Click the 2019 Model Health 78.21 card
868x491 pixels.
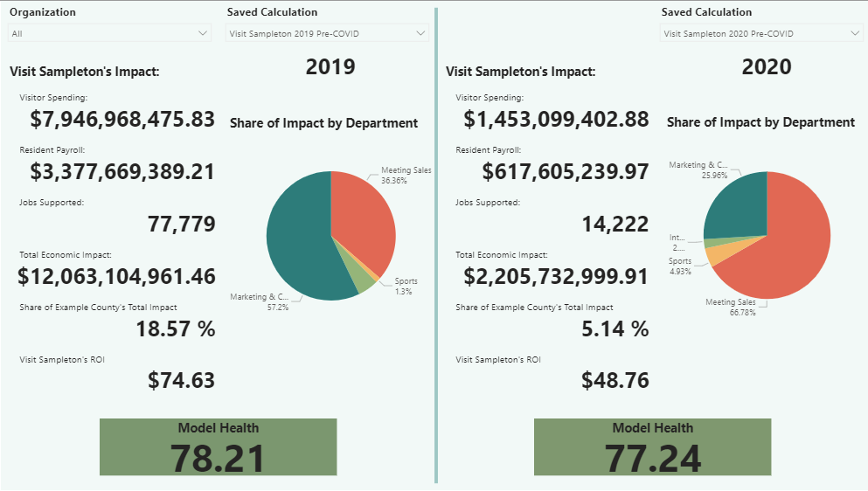(x=219, y=446)
